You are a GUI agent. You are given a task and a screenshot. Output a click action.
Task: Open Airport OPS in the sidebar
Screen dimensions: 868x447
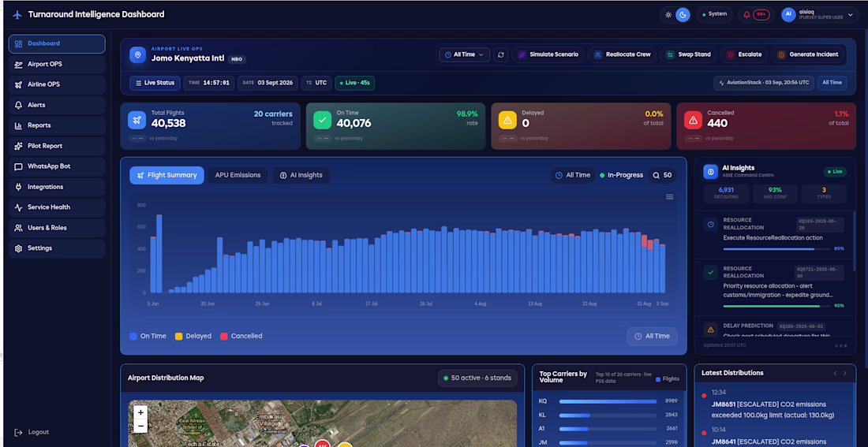pos(57,64)
